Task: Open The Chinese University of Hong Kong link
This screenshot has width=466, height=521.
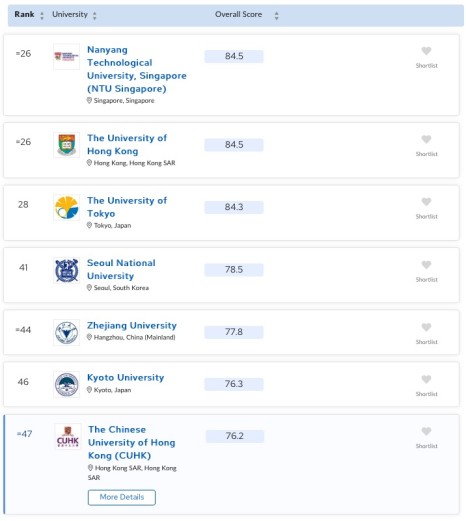Action: [x=132, y=442]
